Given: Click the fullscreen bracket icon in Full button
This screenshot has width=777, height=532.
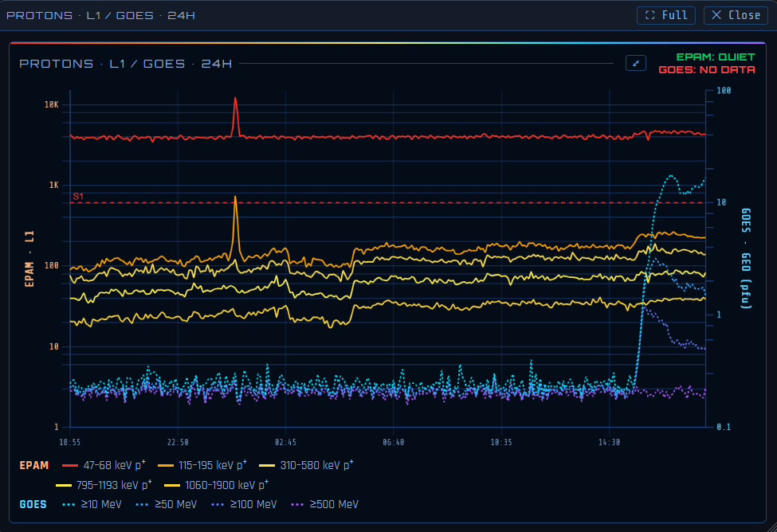Looking at the screenshot, I should coord(649,15).
